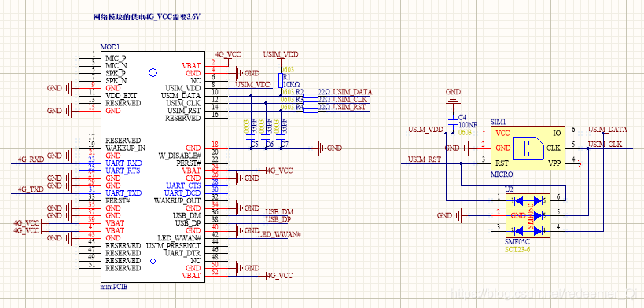Click the UART_CTS pin name
The image size is (644, 308).
click(x=183, y=185)
